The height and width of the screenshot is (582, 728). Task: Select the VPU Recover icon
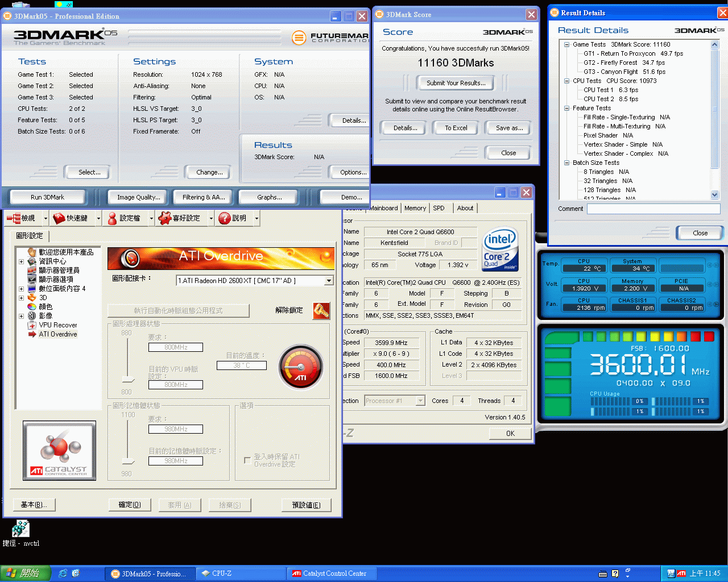(32, 325)
